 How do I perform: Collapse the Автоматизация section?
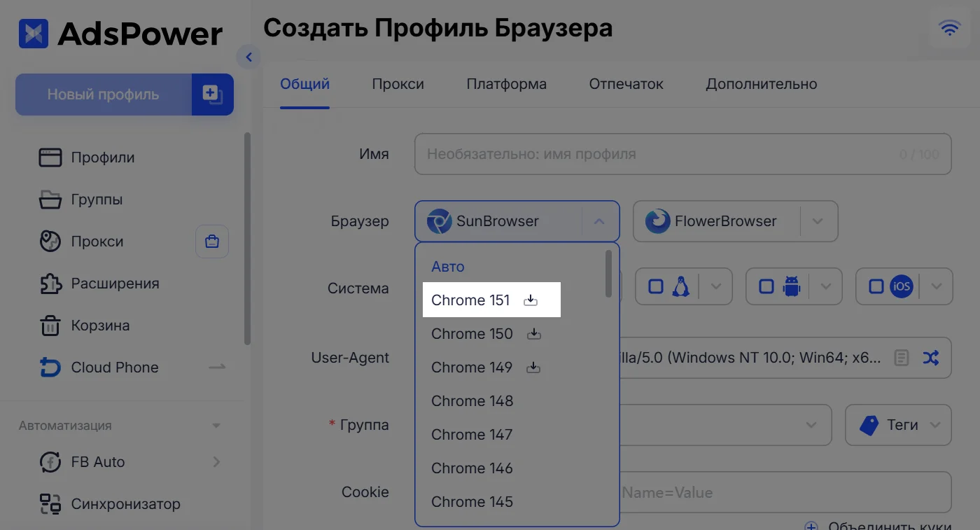coord(216,426)
